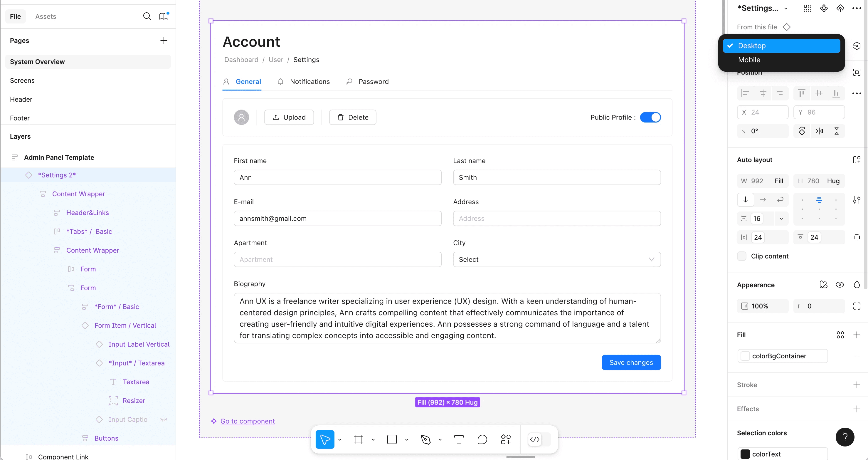Switch to the Assets tab
Screen dimensions: 868x460
(x=46, y=16)
